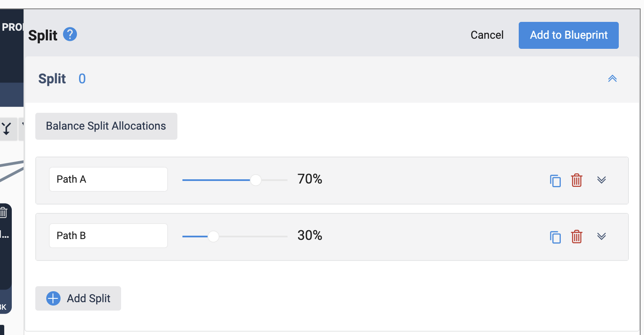Image resolution: width=644 pixels, height=335 pixels.
Task: Collapse the Split section with the up chevron
Action: (612, 79)
